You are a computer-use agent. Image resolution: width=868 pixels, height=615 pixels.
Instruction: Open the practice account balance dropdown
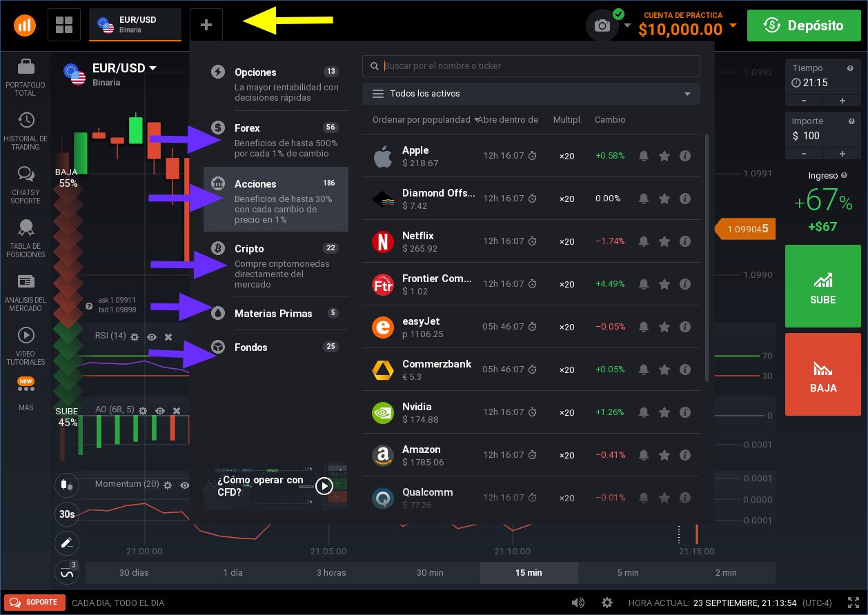733,26
